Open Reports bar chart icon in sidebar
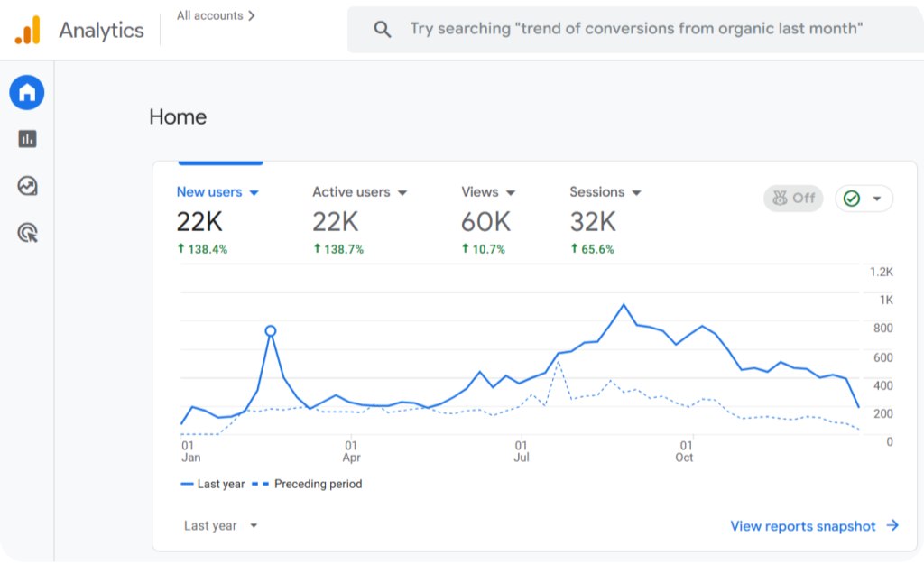 pos(27,139)
